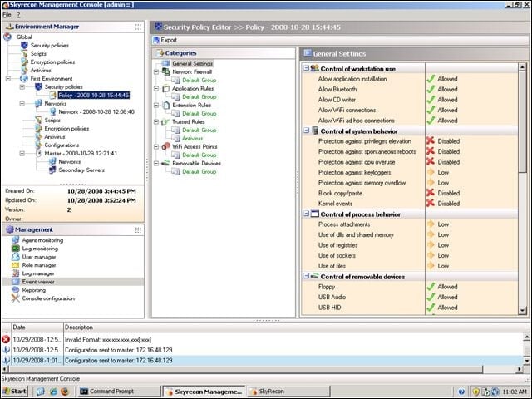The width and height of the screenshot is (532, 399).
Task: Click the User manager icon
Action: (x=15, y=257)
